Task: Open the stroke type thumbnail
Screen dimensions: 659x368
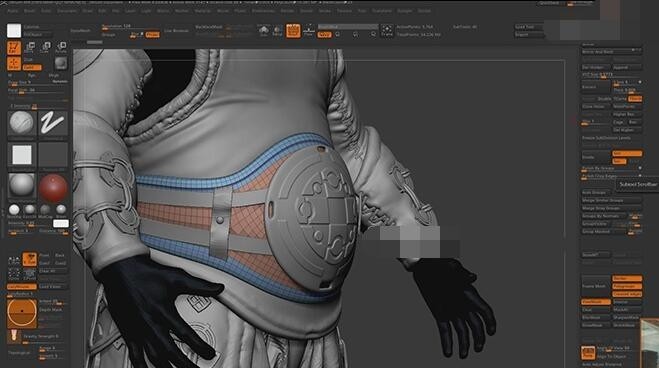Action: pyautogui.click(x=53, y=123)
